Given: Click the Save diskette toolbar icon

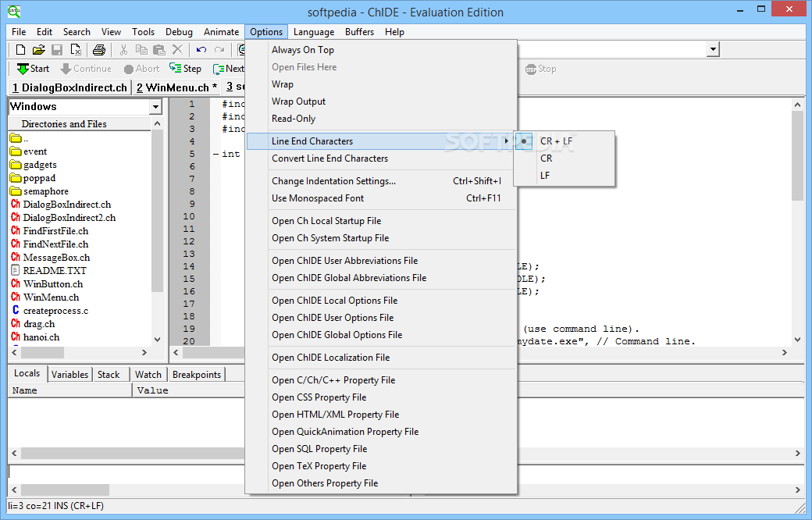Looking at the screenshot, I should [57, 50].
